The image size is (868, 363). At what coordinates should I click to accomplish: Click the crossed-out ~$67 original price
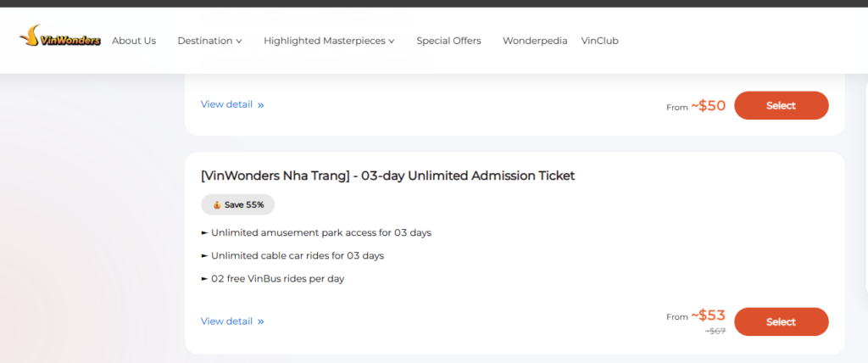(715, 331)
